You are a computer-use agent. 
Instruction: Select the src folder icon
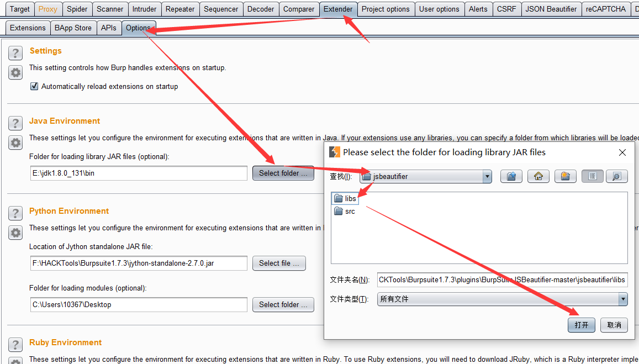[x=338, y=211]
